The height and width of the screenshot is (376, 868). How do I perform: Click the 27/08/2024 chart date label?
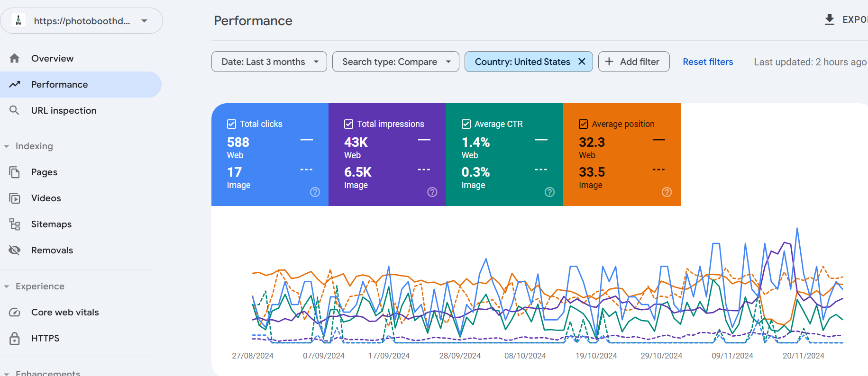[253, 356]
